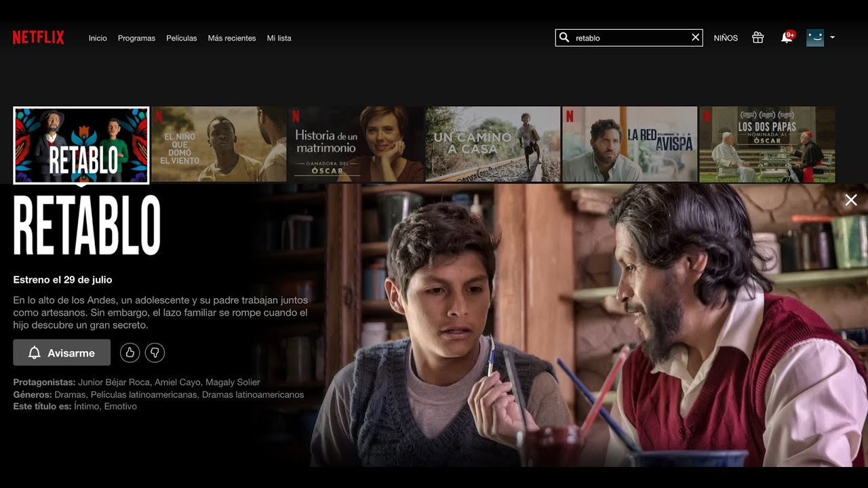Click the large RETABLO title
This screenshot has height=488, width=868.
point(87,226)
